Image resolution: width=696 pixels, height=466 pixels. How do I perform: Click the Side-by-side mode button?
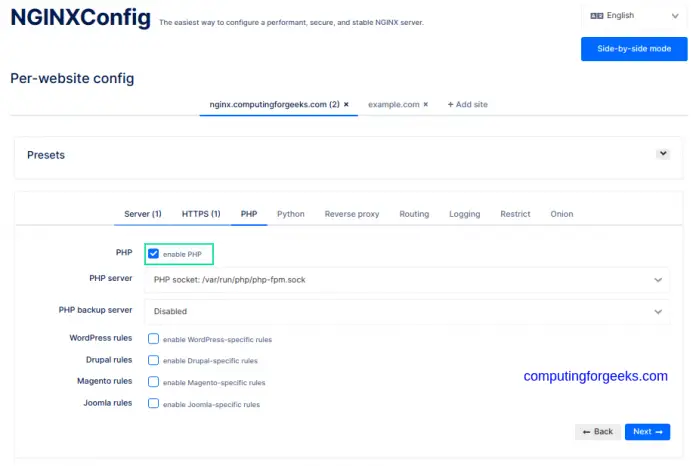tap(634, 49)
